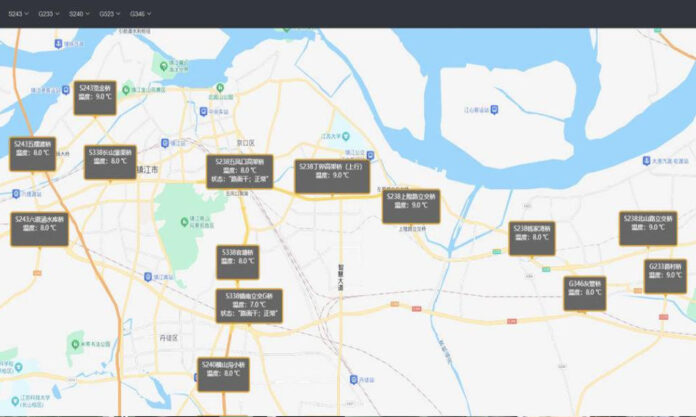The width and height of the screenshot is (696, 417).
Task: Select the S238 上隍路立交桥 temperature card
Action: point(411,206)
